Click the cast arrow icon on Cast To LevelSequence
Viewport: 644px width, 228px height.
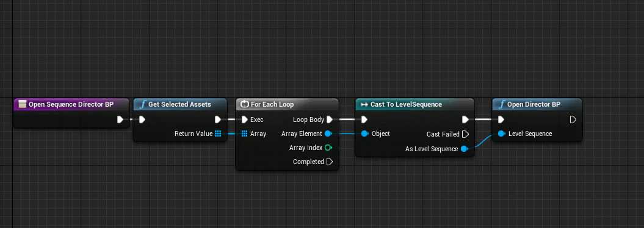pyautogui.click(x=364, y=105)
